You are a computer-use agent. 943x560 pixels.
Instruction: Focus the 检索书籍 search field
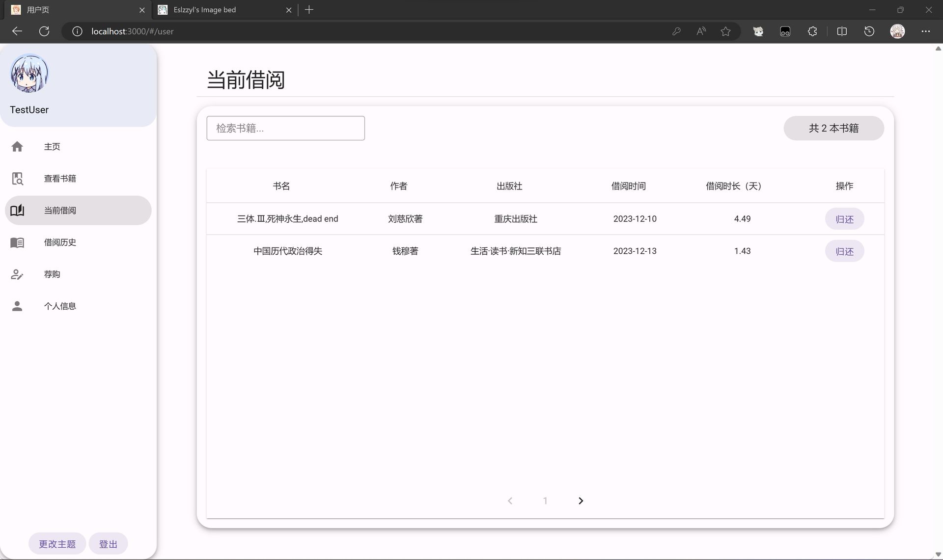click(285, 128)
